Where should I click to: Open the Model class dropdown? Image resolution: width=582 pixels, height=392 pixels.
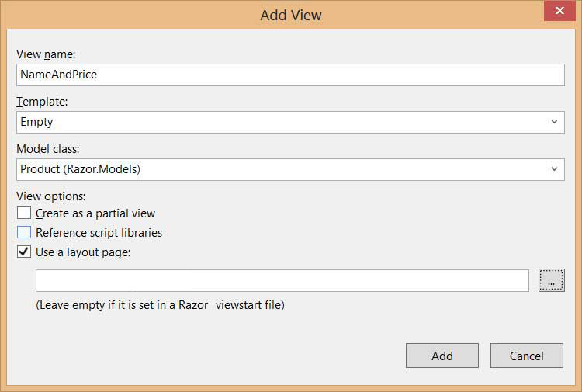tap(290, 170)
